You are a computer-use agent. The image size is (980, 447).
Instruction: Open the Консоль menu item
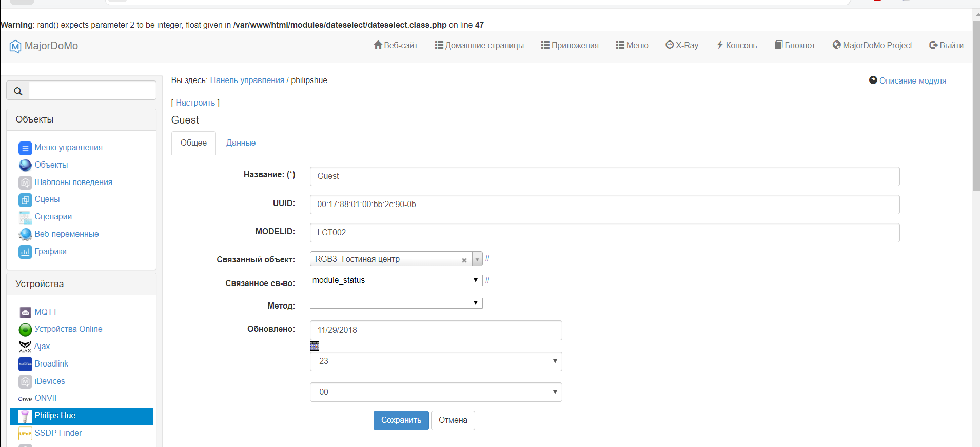[736, 45]
